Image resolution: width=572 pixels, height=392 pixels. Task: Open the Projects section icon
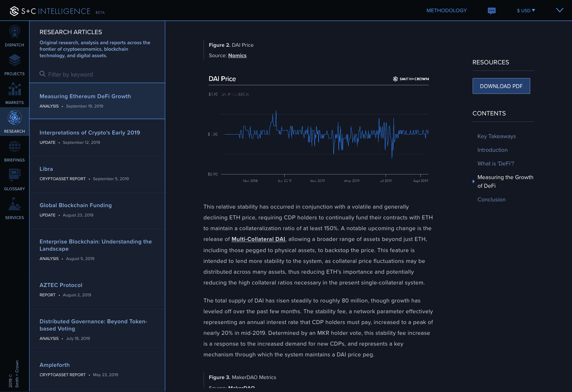coord(14,60)
